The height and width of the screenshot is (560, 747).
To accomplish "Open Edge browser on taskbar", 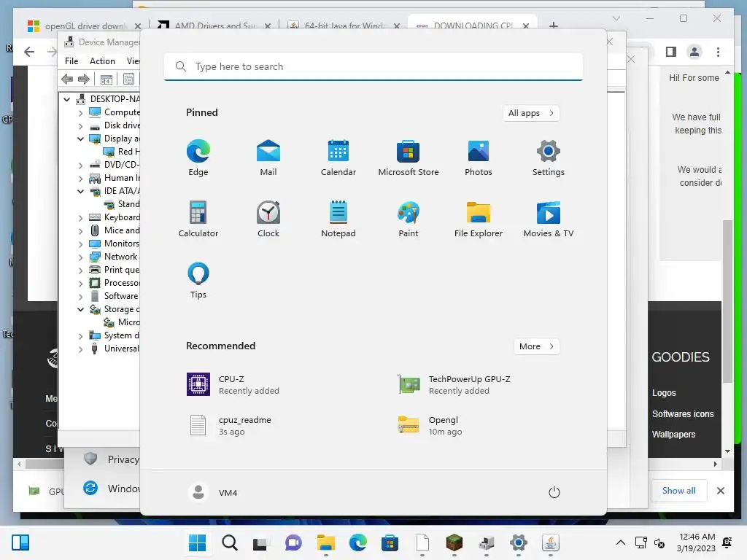I will [357, 542].
